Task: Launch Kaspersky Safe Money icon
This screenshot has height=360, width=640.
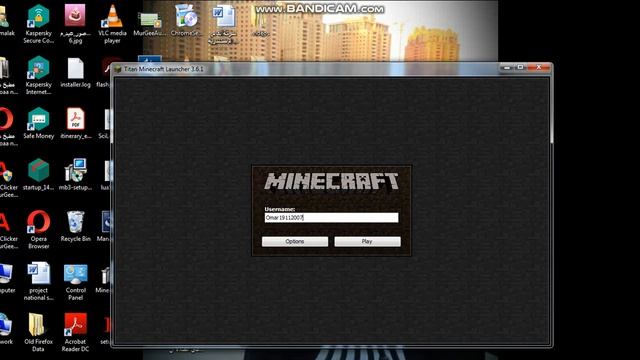Action: 38,123
